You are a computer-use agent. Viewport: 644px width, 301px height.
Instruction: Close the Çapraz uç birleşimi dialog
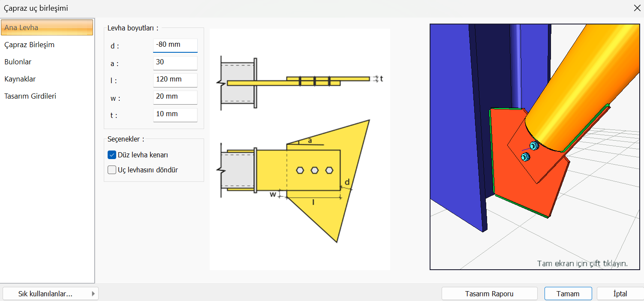(x=636, y=8)
